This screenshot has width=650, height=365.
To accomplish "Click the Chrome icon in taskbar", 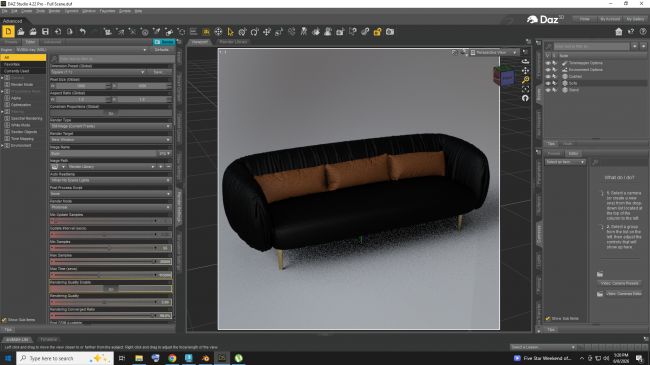I will tap(172, 358).
